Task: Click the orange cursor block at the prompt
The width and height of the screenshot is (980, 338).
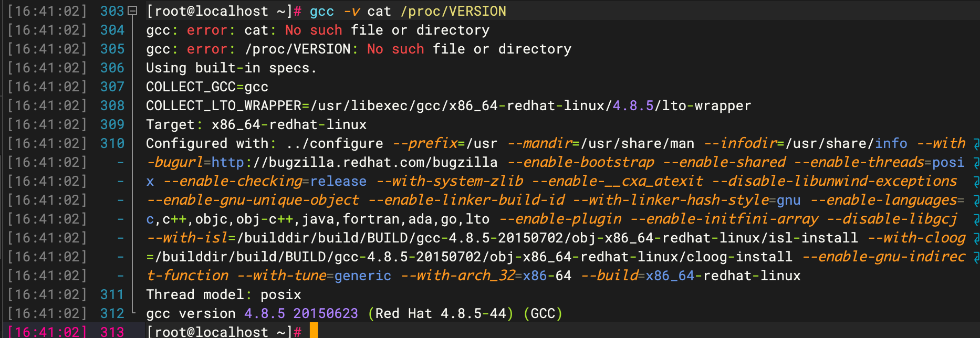Action: [x=314, y=331]
